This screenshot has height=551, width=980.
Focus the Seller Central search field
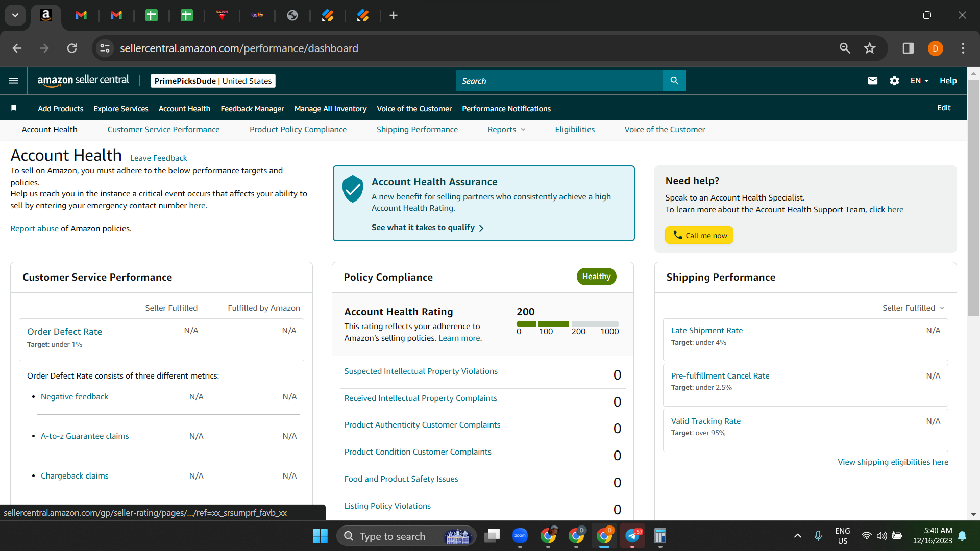[x=559, y=81]
